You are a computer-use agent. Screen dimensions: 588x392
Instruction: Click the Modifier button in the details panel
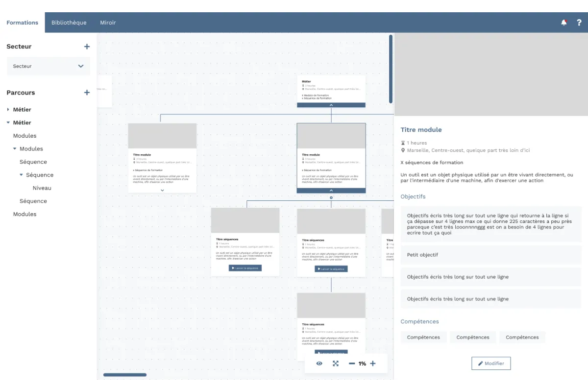point(491,363)
